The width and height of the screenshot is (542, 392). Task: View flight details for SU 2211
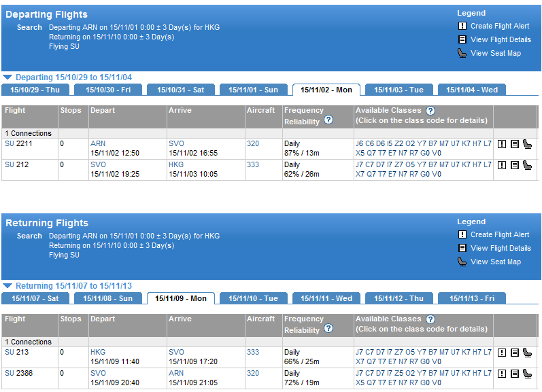coord(514,144)
